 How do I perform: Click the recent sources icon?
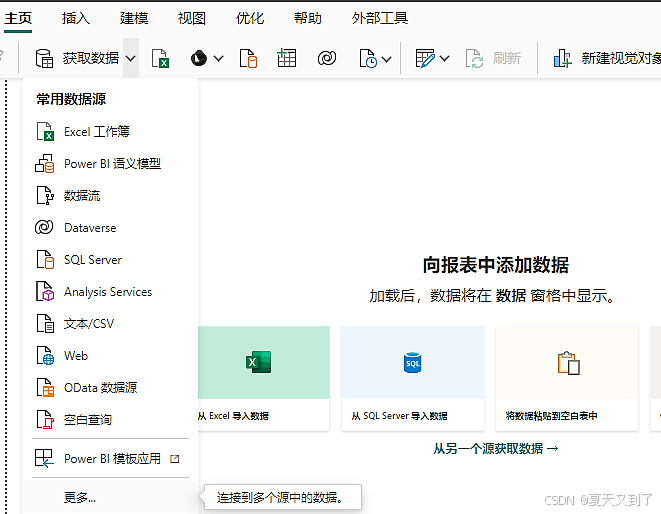pos(368,58)
